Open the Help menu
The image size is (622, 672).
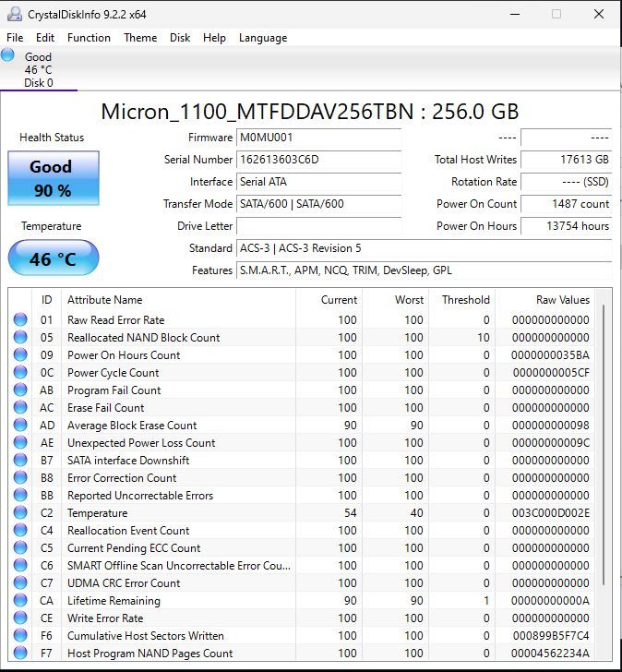pyautogui.click(x=214, y=38)
